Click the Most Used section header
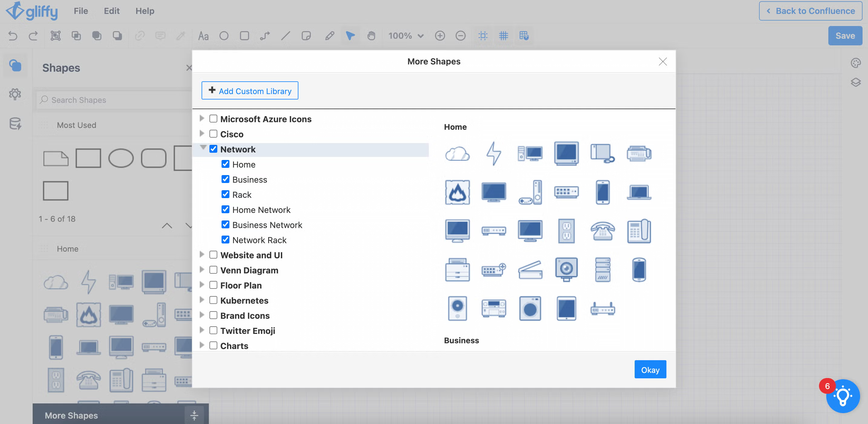 pos(113,125)
